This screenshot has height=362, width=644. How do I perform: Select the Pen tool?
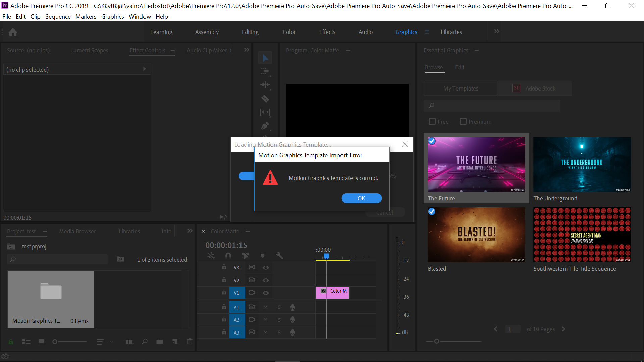click(265, 126)
